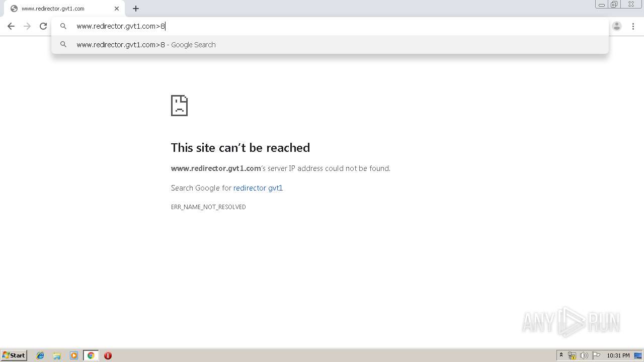
Task: Reload the current page
Action: (x=43, y=26)
